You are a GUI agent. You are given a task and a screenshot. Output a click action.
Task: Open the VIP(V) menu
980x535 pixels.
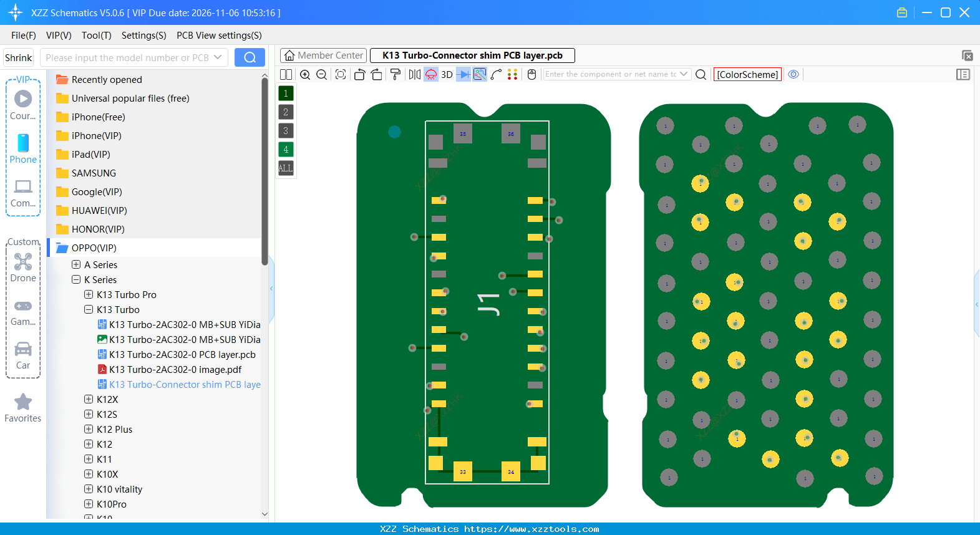tap(59, 36)
